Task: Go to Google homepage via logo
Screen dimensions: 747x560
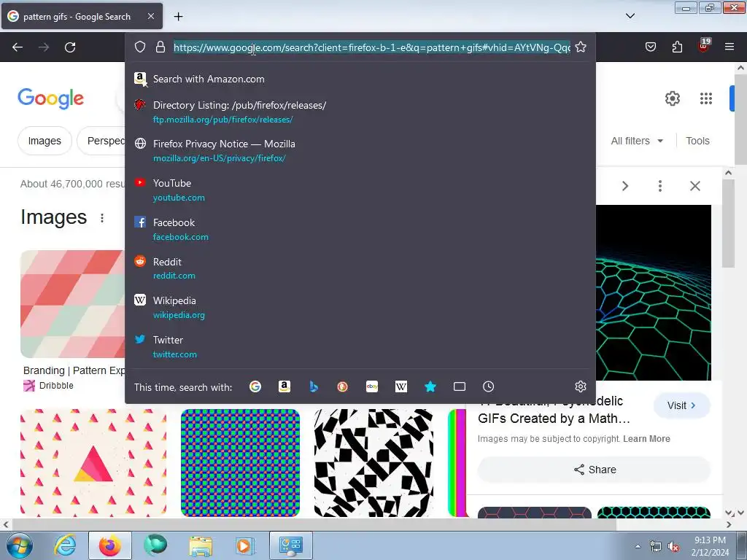Action: point(50,98)
